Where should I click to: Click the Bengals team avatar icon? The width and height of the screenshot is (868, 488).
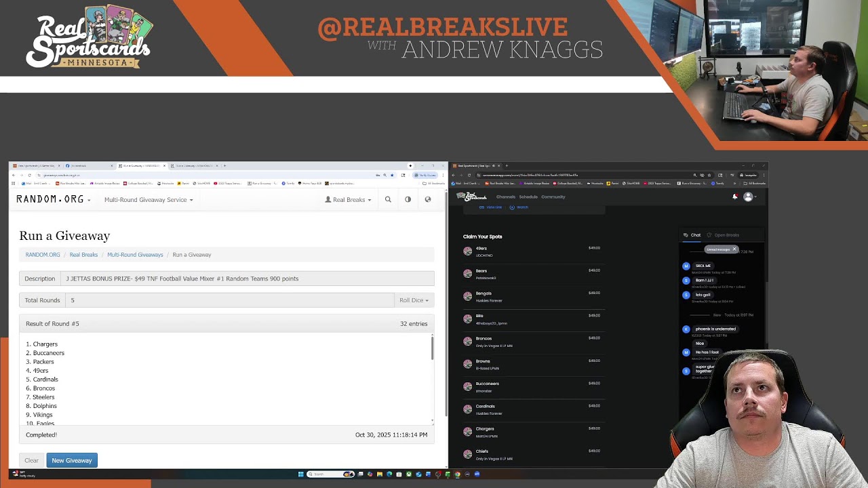tap(467, 296)
